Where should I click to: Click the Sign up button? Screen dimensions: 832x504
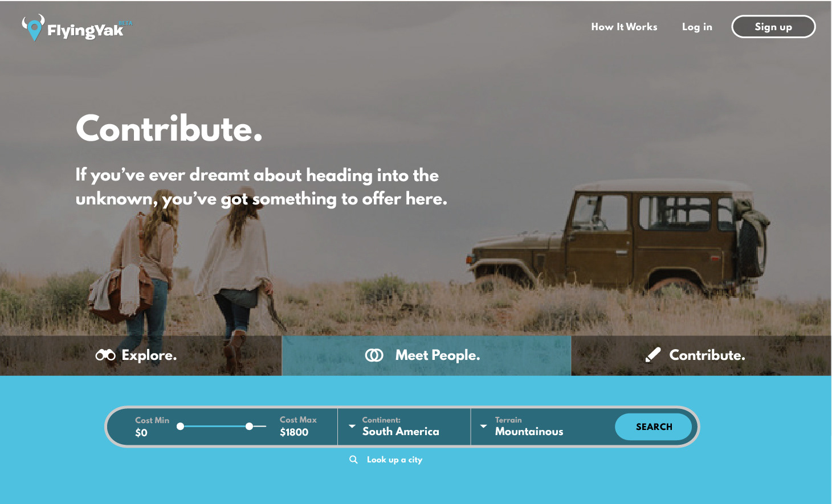[x=773, y=27]
